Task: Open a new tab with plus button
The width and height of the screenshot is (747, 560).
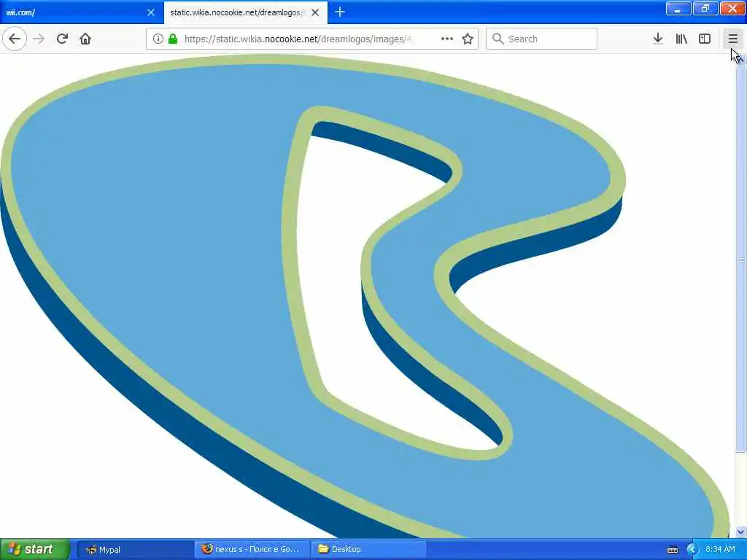Action: (340, 12)
